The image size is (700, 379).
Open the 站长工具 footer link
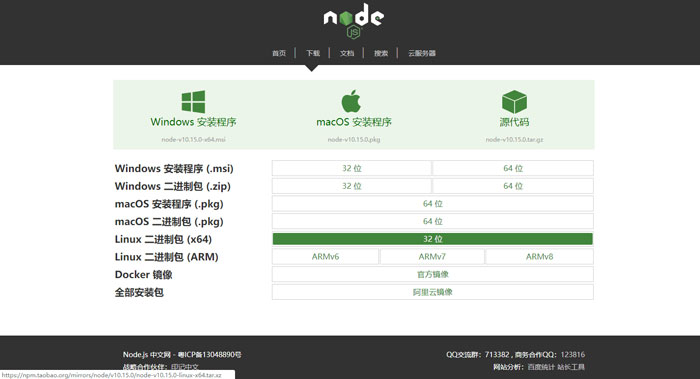(571, 367)
